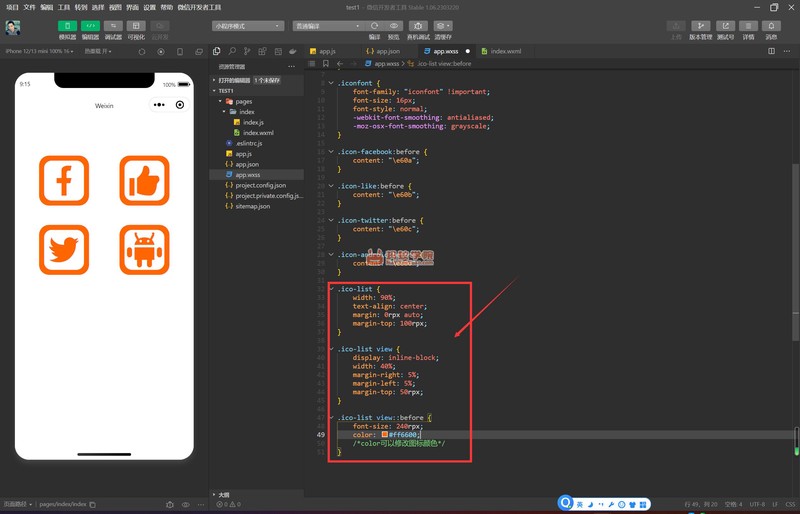Screen dimensions: 800x514
Task: Collapse the pages folder
Action: point(257,101)
